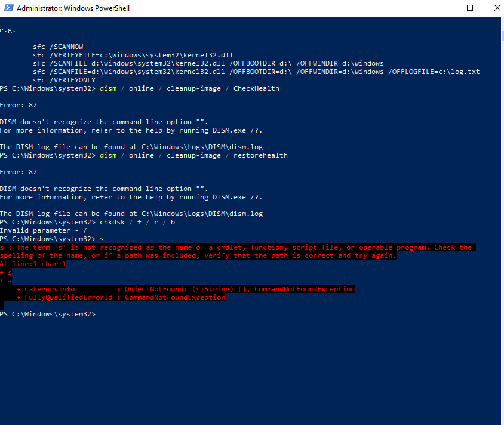Click the second 'Error: 87' line
This screenshot has height=425, width=504.
19,172
